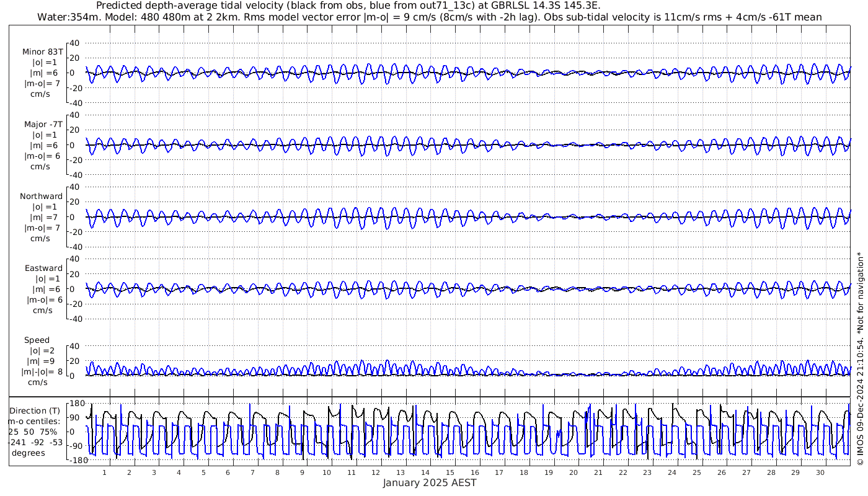Click day '15' on the date axis

[x=450, y=472]
